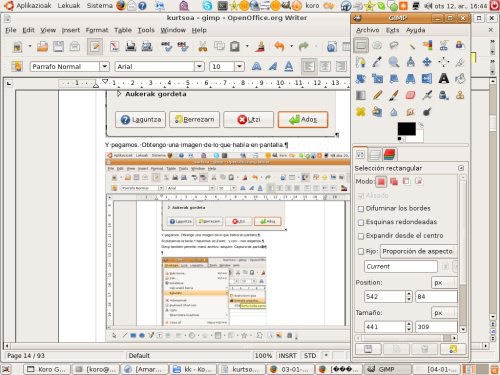Click the Undo arrow in Writer toolbar
This screenshot has height=375, width=500.
pos(279,46)
